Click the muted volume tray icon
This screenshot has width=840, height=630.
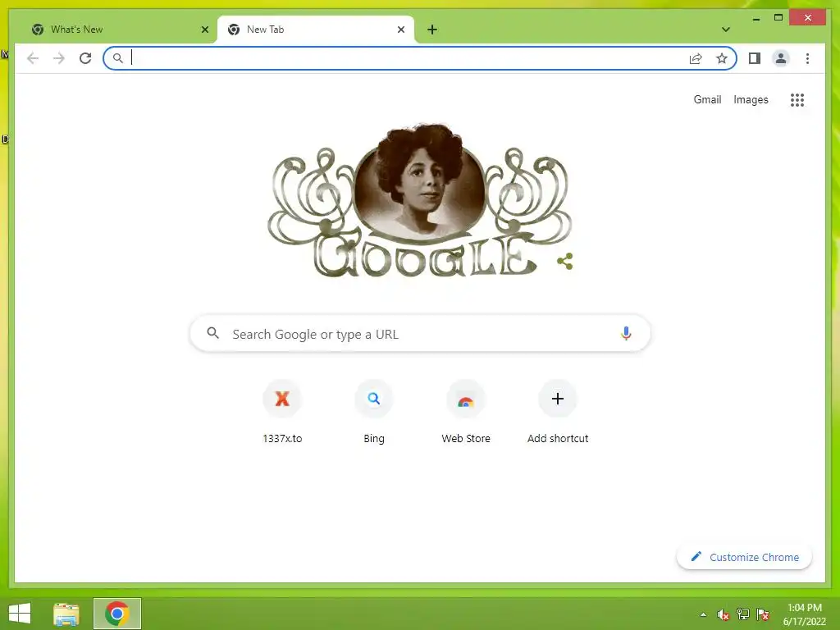tap(724, 614)
